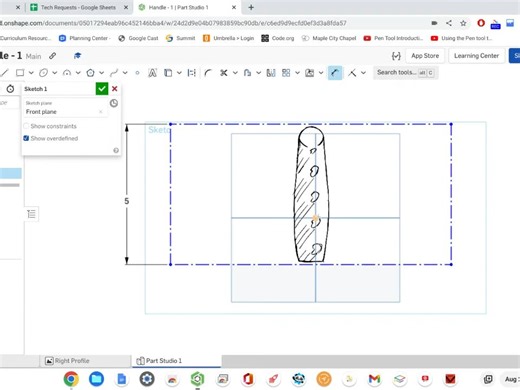This screenshot has width=520, height=390.
Task: Click the education graduation cap icon
Action: [x=77, y=56]
